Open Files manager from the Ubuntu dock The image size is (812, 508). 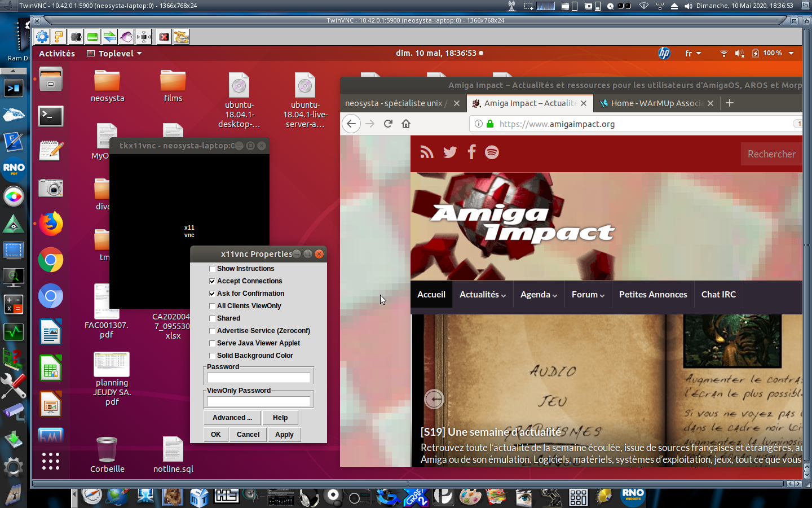[51, 80]
